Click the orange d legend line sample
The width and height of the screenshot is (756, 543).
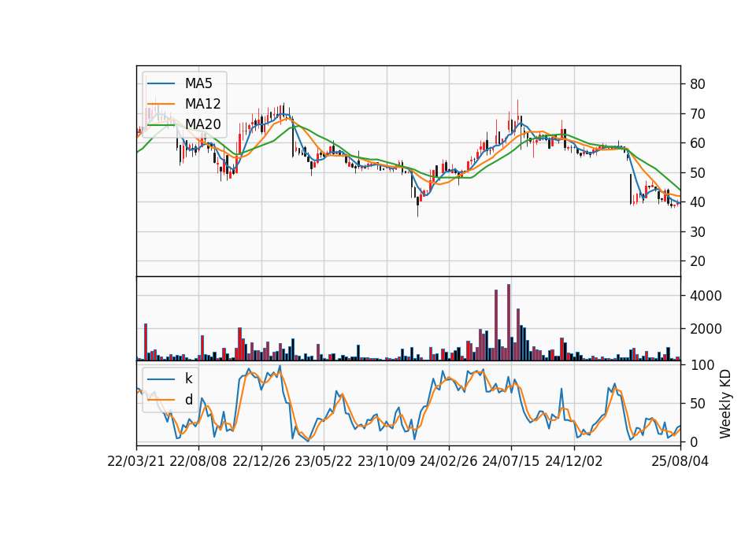point(161,400)
